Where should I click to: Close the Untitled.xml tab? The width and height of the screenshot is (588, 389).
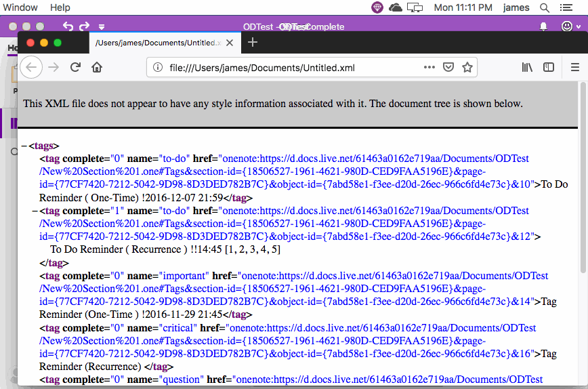click(230, 43)
